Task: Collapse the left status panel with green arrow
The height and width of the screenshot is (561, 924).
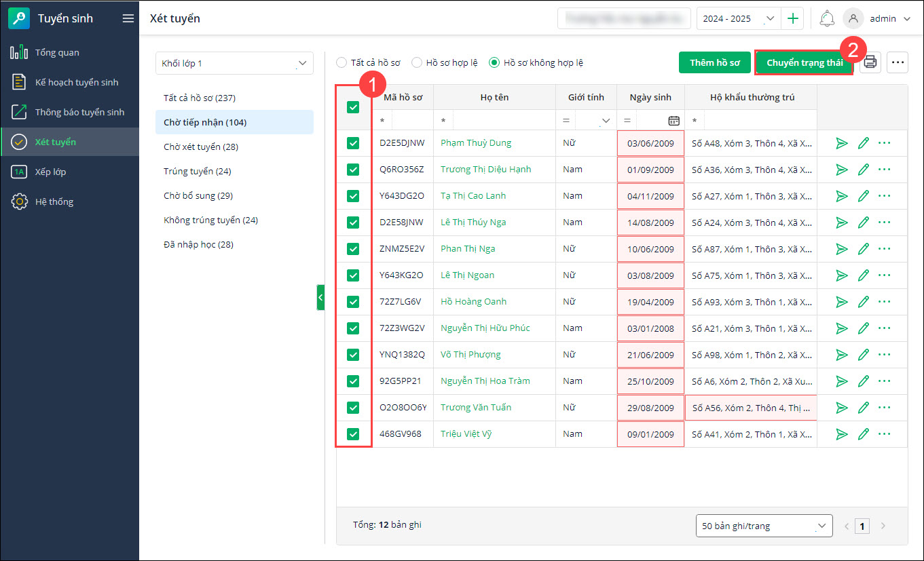Action: (x=320, y=297)
